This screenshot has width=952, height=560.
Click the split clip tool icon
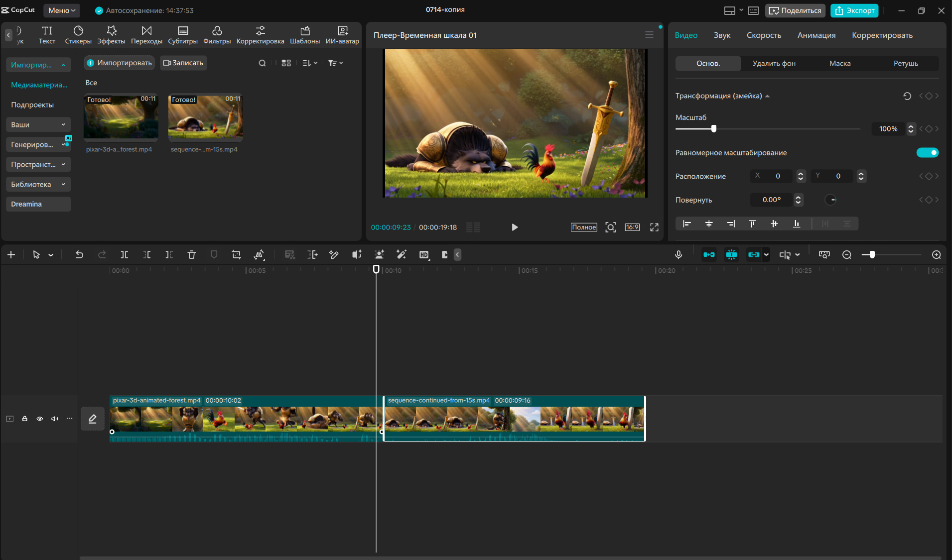click(124, 255)
